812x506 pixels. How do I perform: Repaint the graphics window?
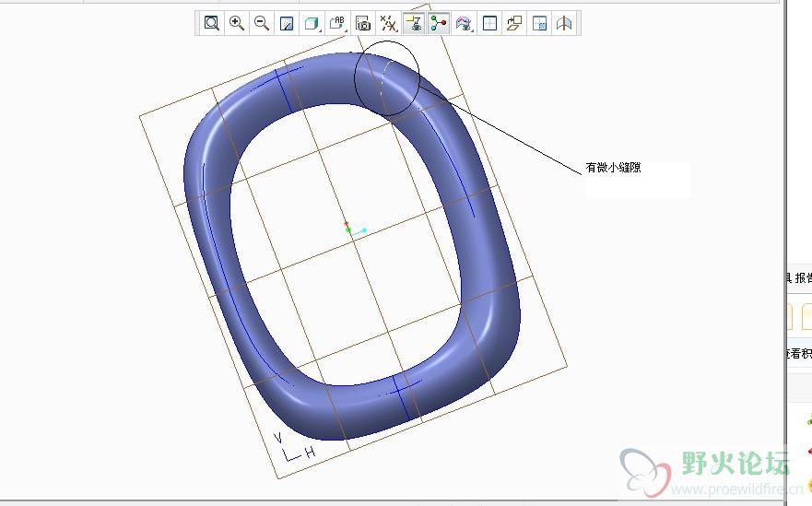287,23
